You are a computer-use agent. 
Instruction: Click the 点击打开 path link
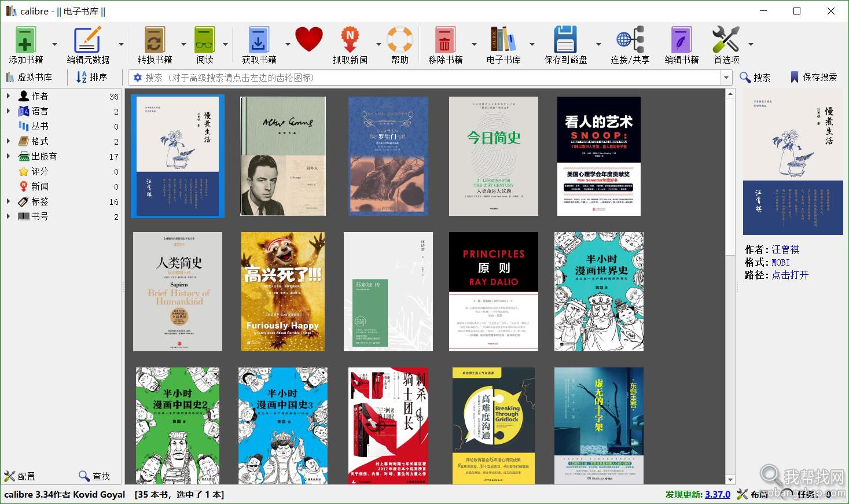(790, 275)
